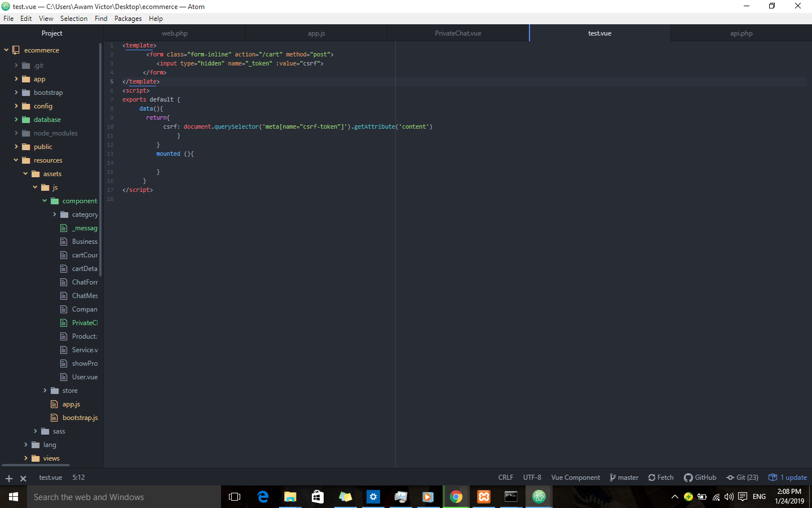Collapse the assets folder chevron
The image size is (812, 508).
(x=25, y=174)
